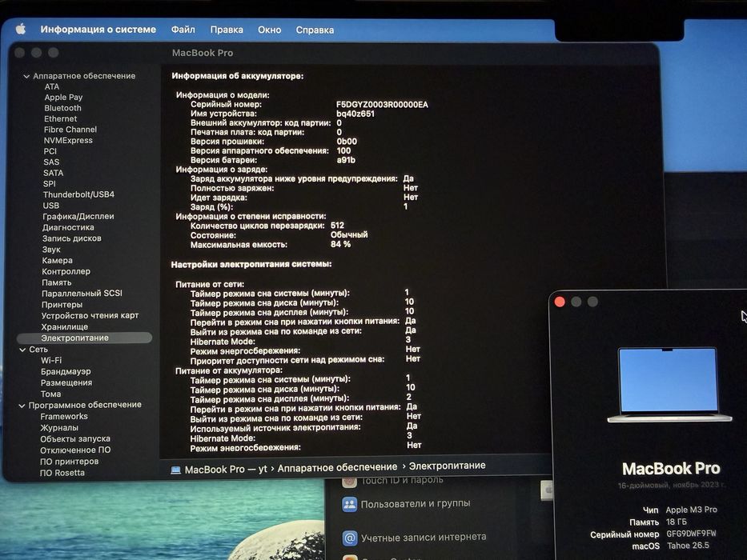The height and width of the screenshot is (560, 747).
Task: Open the Окно menu
Action: coord(269,30)
